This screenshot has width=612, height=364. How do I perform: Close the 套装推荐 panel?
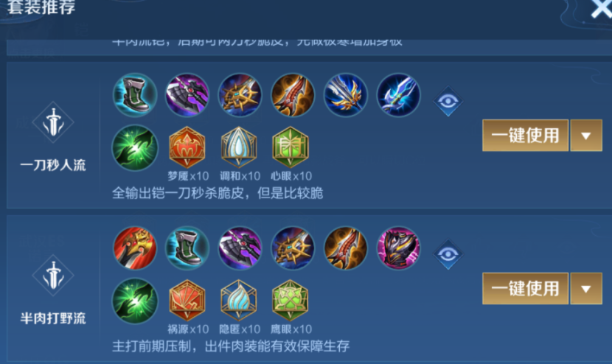tap(602, 9)
